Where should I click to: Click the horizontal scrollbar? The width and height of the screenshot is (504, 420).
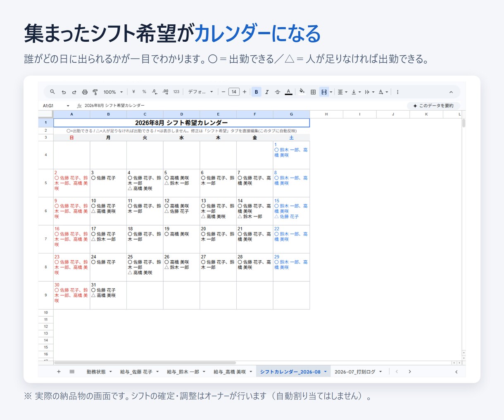(x=145, y=363)
